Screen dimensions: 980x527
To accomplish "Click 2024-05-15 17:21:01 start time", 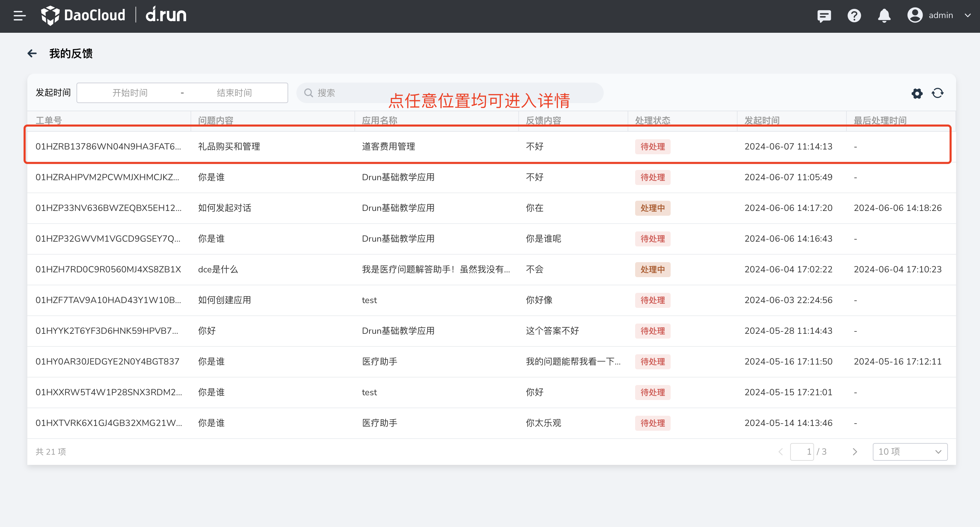I will (788, 393).
